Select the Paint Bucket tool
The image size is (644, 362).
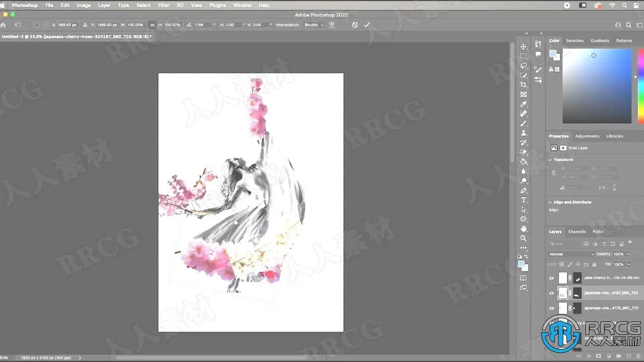[x=524, y=161]
